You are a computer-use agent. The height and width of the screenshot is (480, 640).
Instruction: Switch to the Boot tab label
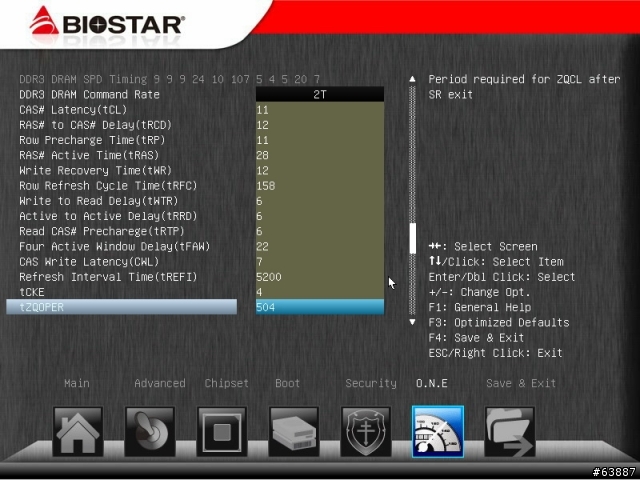point(287,383)
